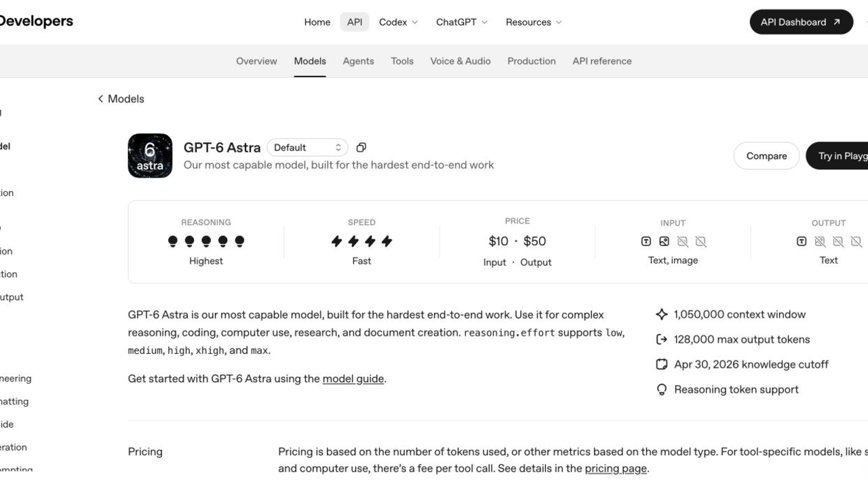
Task: Copy the model name using the copy icon
Action: (361, 148)
